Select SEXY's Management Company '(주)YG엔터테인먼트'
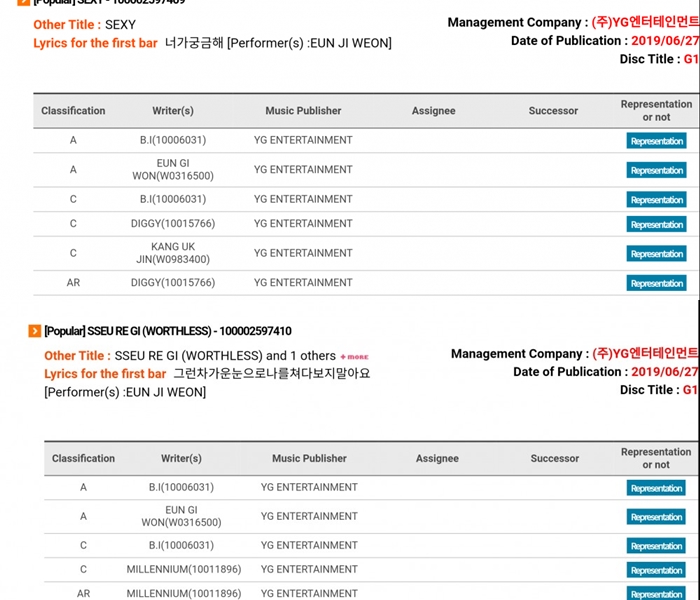The image size is (700, 600). (x=646, y=22)
